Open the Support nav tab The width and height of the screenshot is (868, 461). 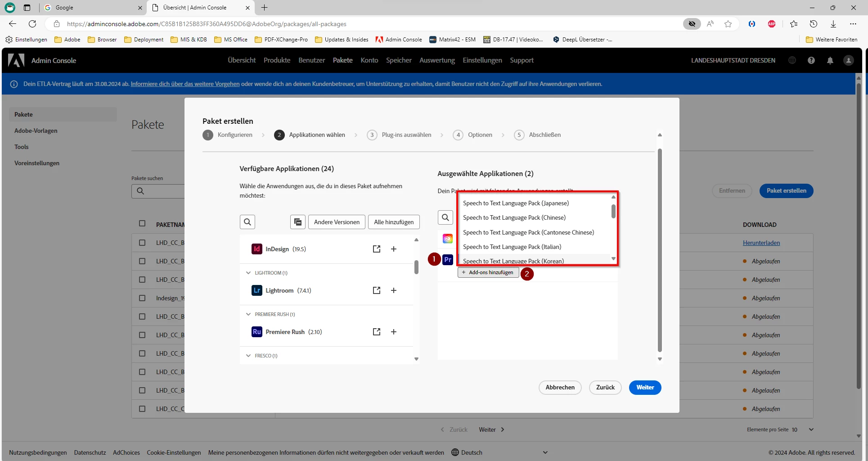[x=522, y=60]
